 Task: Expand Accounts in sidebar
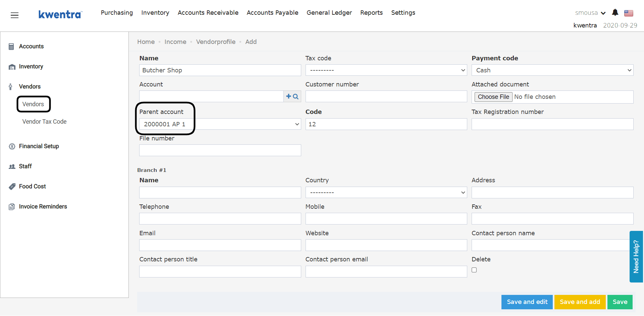[31, 47]
